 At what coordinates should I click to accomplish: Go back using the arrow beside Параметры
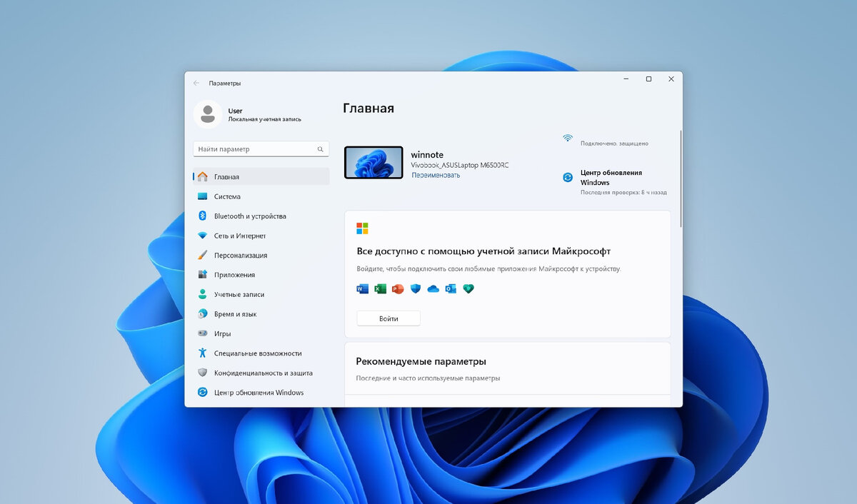(x=196, y=83)
